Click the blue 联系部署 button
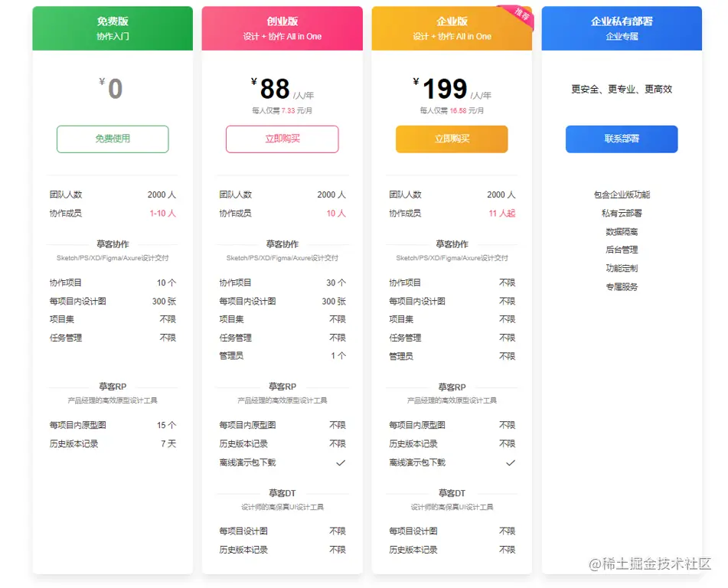The width and height of the screenshot is (728, 588). click(622, 139)
